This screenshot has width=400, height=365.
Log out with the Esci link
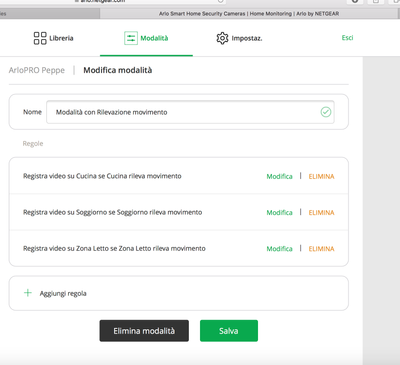[x=347, y=38]
